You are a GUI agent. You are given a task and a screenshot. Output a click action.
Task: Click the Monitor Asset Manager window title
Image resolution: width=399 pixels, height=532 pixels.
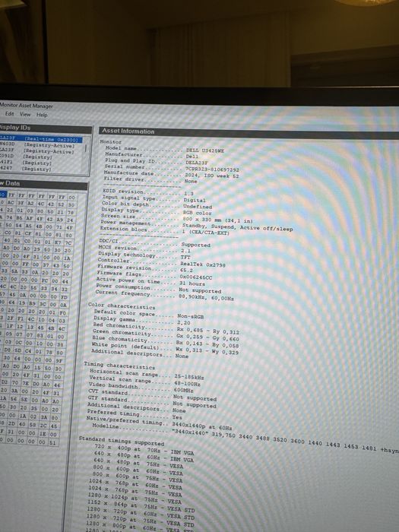27,106
